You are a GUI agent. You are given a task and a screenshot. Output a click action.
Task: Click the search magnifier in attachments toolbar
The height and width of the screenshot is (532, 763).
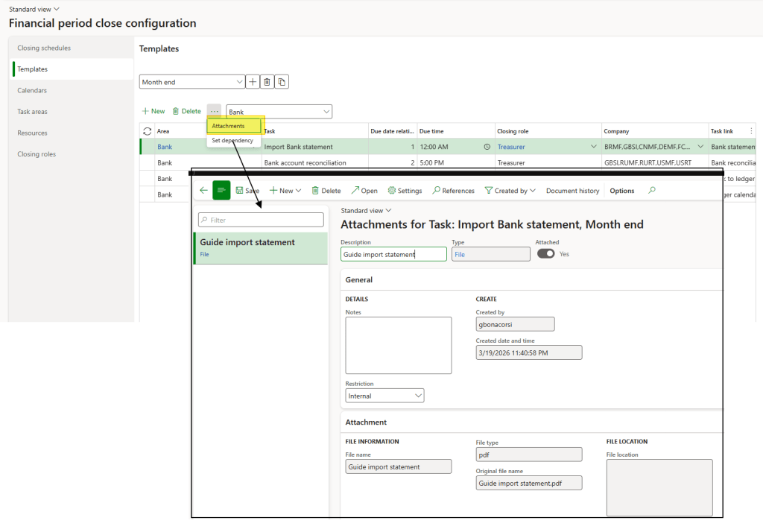(652, 191)
